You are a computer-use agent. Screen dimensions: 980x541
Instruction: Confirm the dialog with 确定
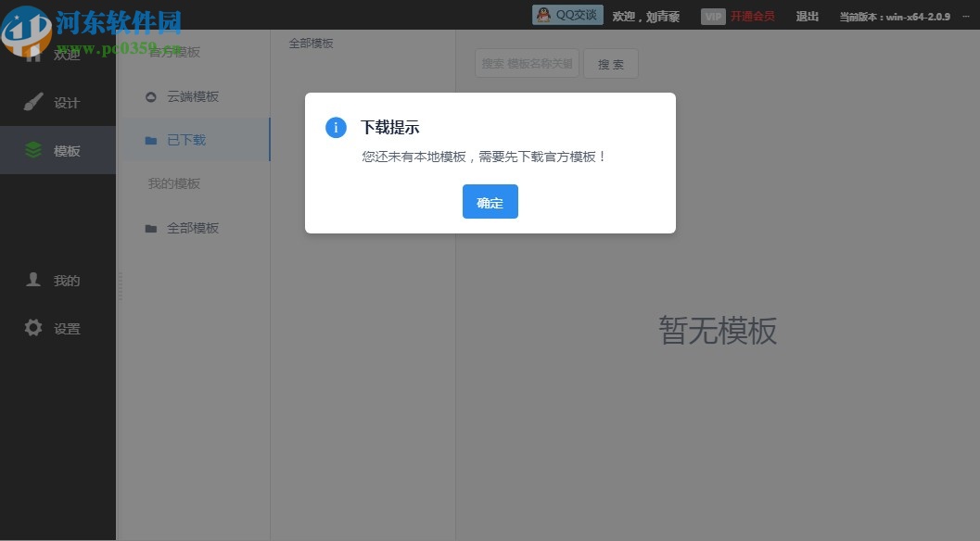coord(490,201)
